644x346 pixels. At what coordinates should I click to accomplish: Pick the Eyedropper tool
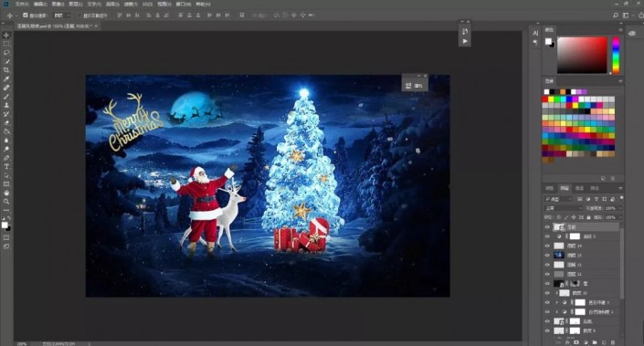pos(6,79)
